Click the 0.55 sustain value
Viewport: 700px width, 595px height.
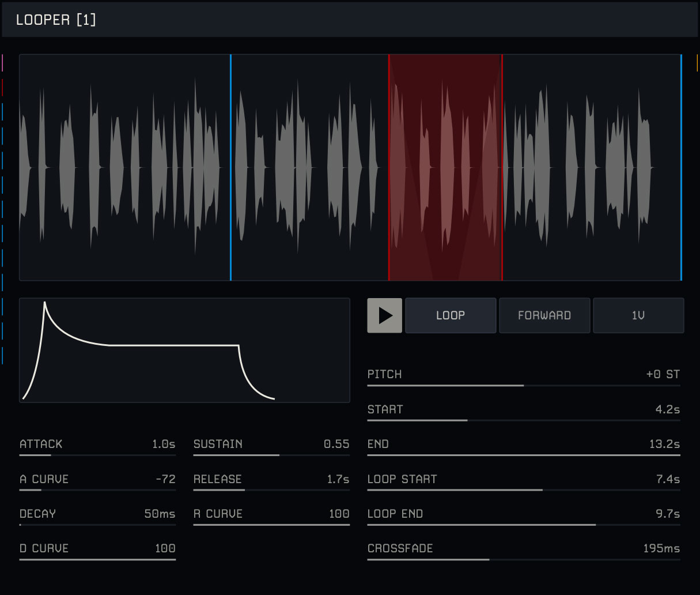tap(336, 444)
